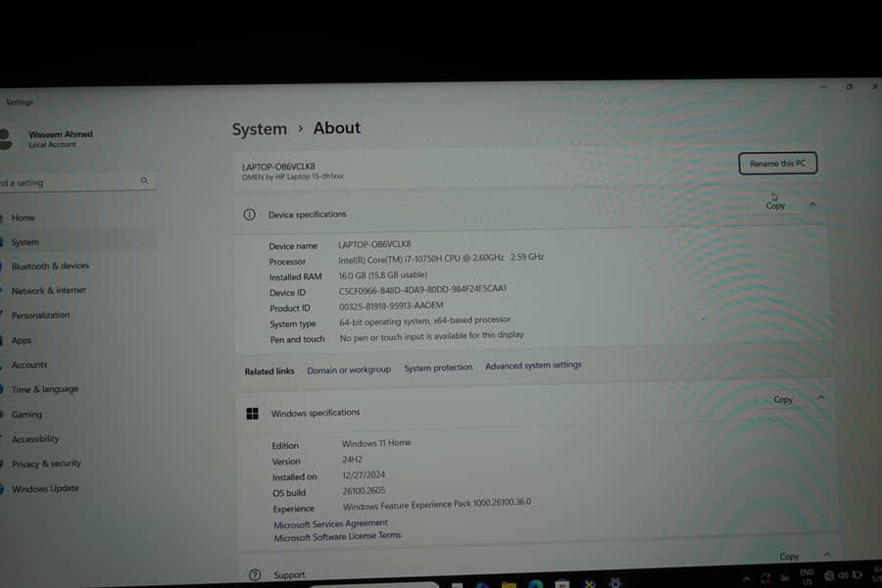This screenshot has height=588, width=882.
Task: Click OS build value 26100.2605
Action: [x=364, y=491]
